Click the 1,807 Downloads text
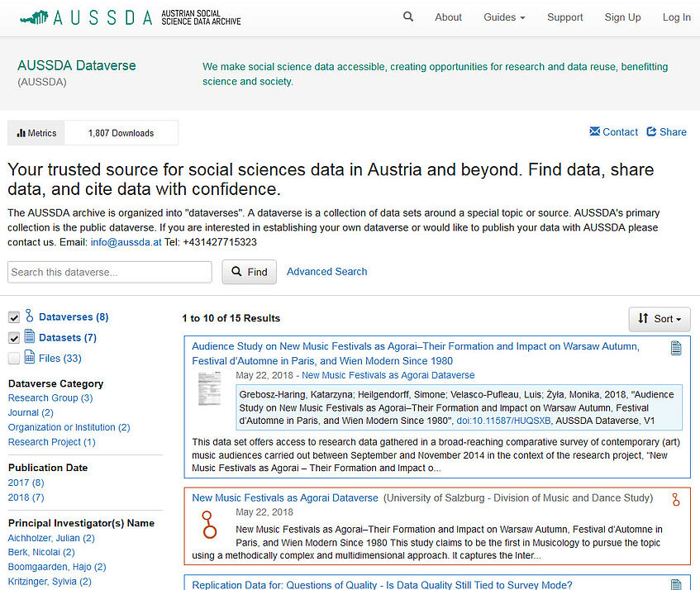Screen dimensions: 700x590 click(x=121, y=133)
